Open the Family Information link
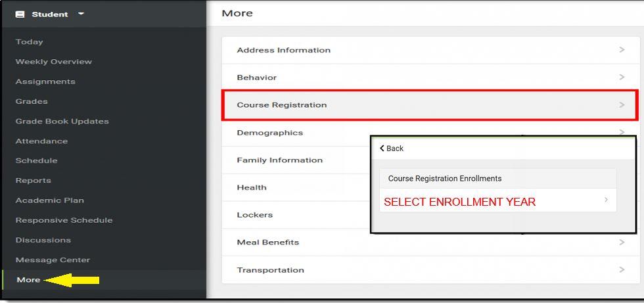 [x=280, y=160]
